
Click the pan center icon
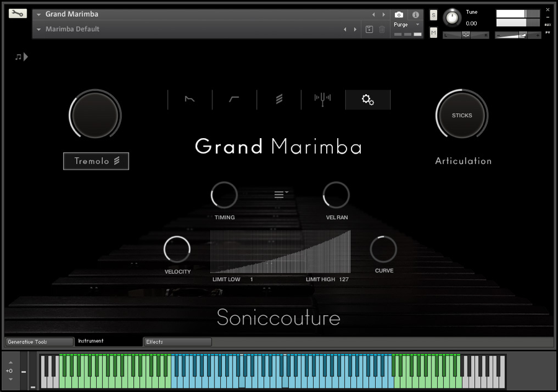[466, 35]
